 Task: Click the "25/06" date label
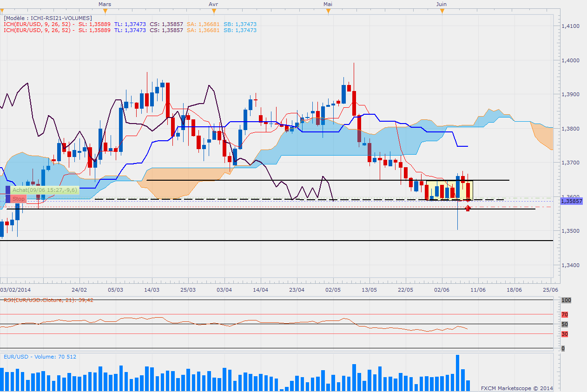pos(551,289)
